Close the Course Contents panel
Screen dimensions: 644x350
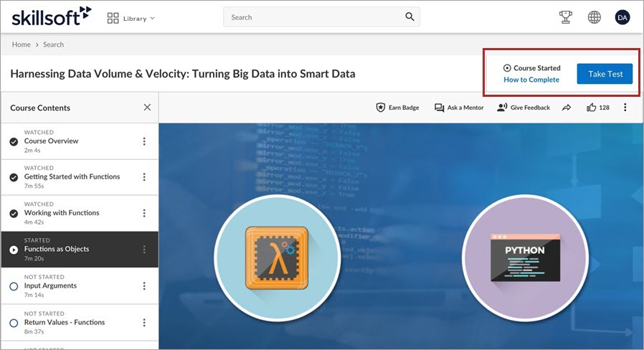tap(147, 107)
